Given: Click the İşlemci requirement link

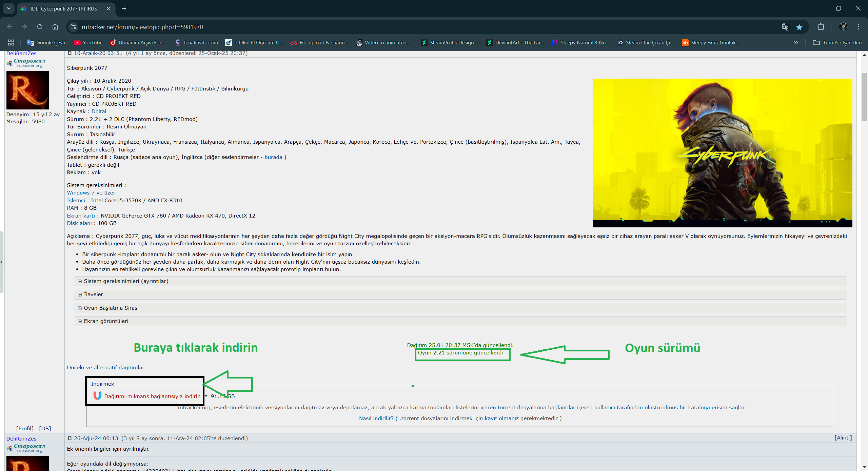Looking at the screenshot, I should (76, 200).
